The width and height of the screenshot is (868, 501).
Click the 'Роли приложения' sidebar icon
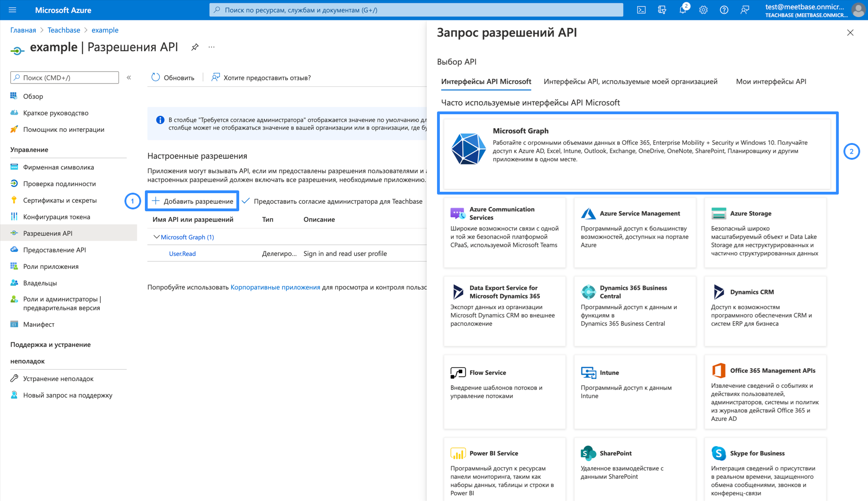point(14,266)
